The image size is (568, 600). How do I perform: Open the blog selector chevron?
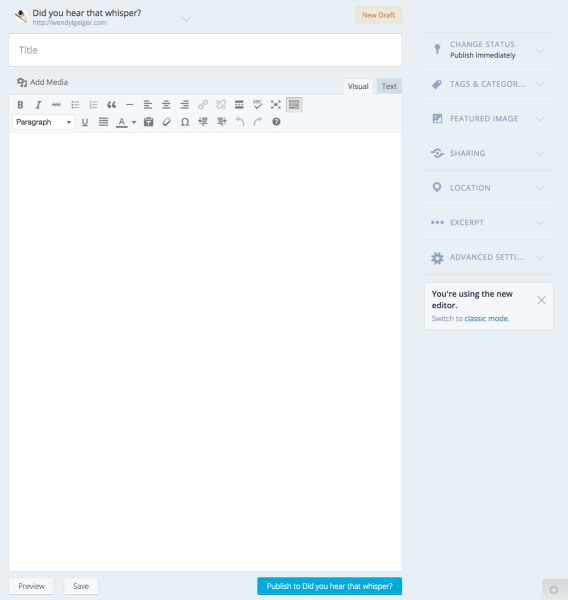186,19
